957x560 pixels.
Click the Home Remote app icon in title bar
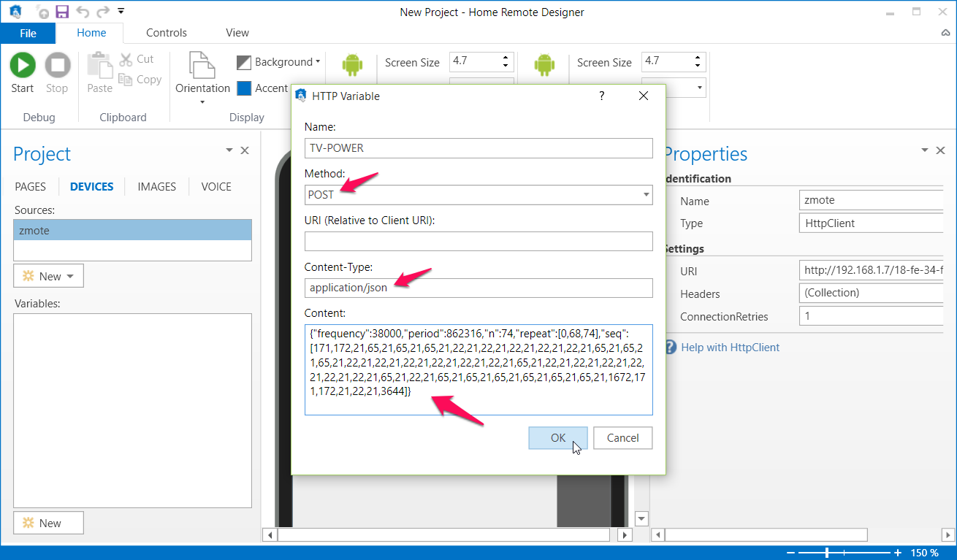(x=15, y=12)
